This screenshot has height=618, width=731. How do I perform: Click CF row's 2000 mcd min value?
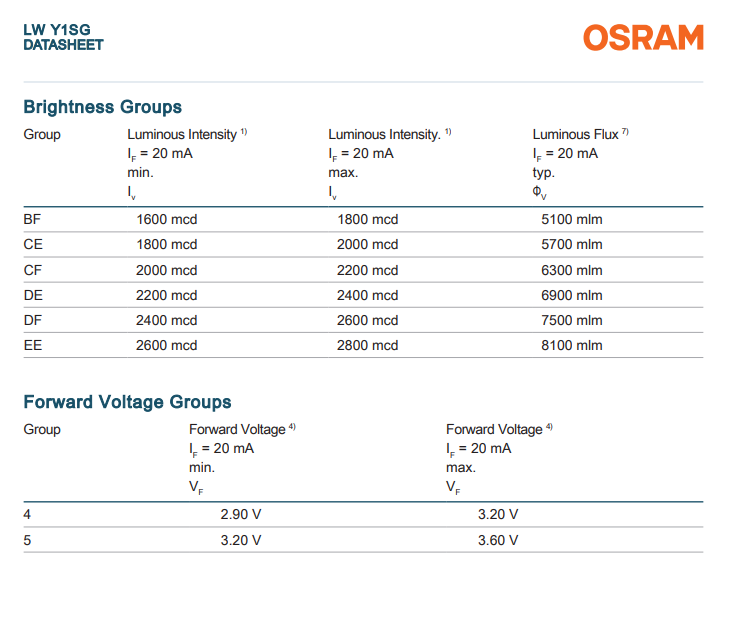pyautogui.click(x=166, y=270)
